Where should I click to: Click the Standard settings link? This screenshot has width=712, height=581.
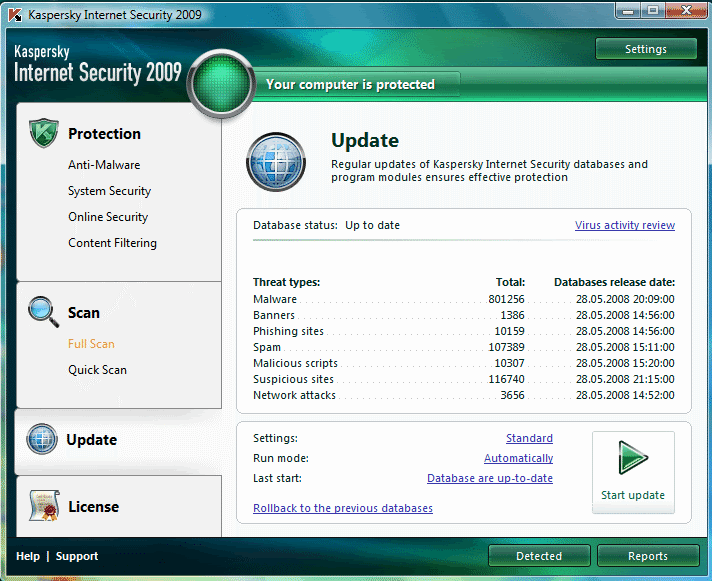(x=529, y=438)
